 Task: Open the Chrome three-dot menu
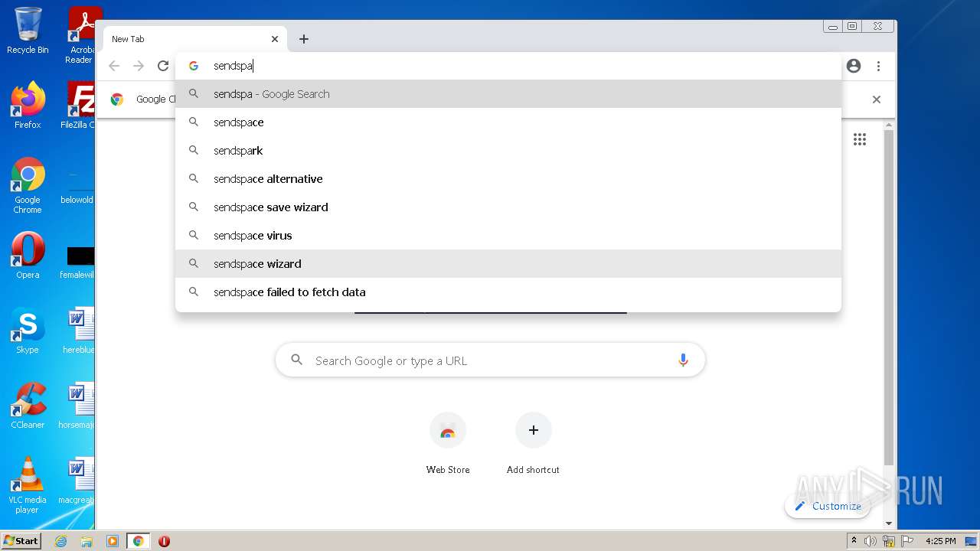[878, 66]
